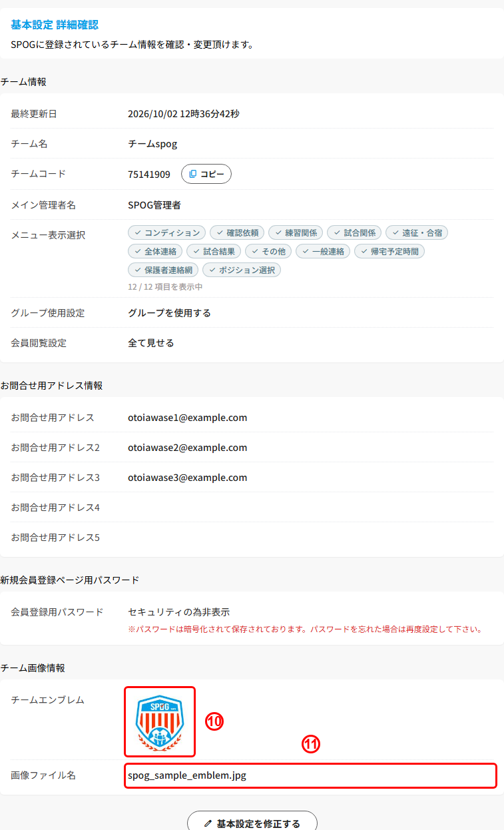Click the お問合せ用アドレス5 label
The height and width of the screenshot is (830, 504).
pos(55,538)
